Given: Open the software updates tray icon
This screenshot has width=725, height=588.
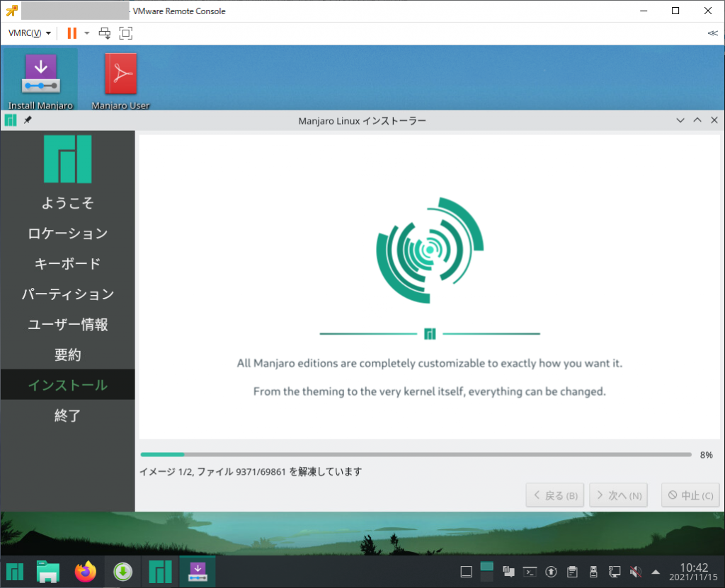Looking at the screenshot, I should coord(551,572).
